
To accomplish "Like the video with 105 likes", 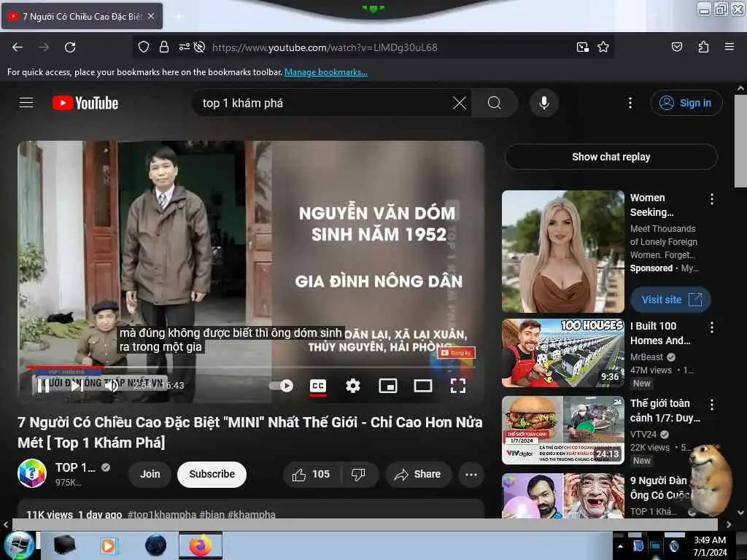I will [x=311, y=474].
